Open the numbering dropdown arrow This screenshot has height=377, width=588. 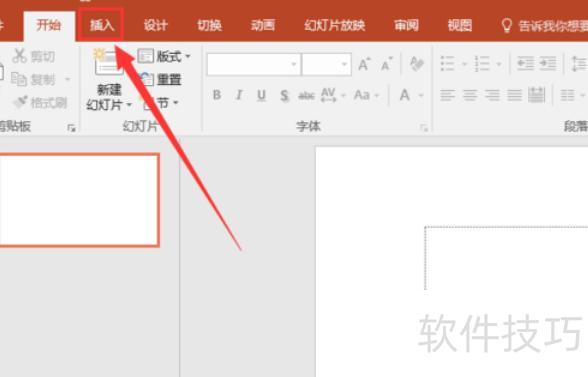pyautogui.click(x=499, y=64)
